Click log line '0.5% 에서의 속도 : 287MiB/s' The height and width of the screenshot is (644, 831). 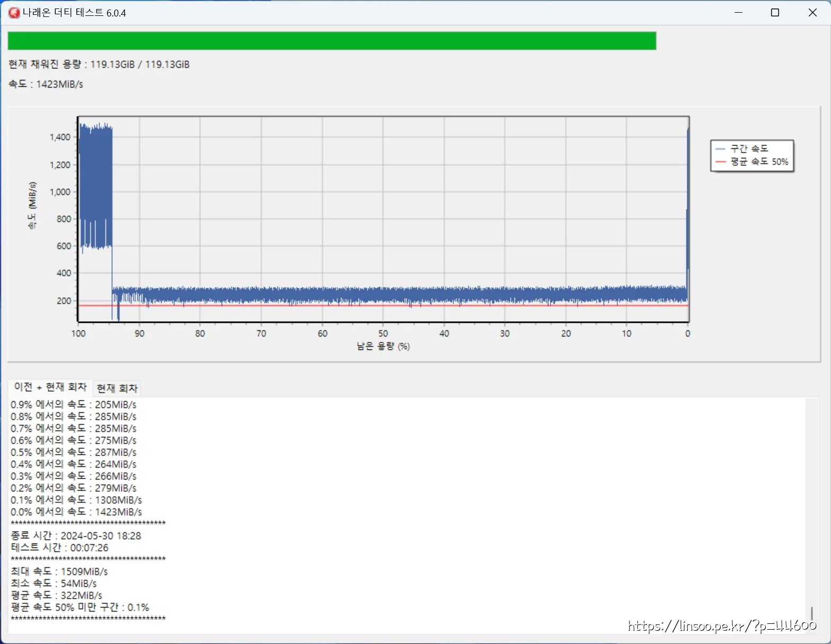coord(74,452)
